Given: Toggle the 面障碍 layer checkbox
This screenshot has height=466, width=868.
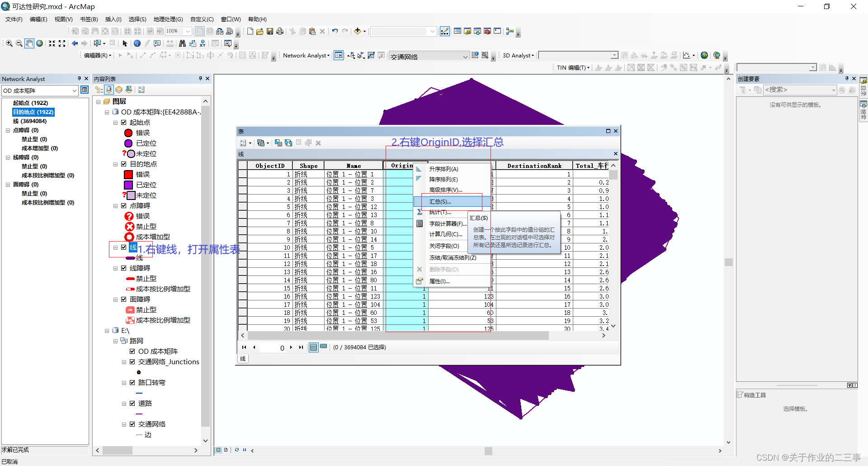Looking at the screenshot, I should pyautogui.click(x=123, y=300).
